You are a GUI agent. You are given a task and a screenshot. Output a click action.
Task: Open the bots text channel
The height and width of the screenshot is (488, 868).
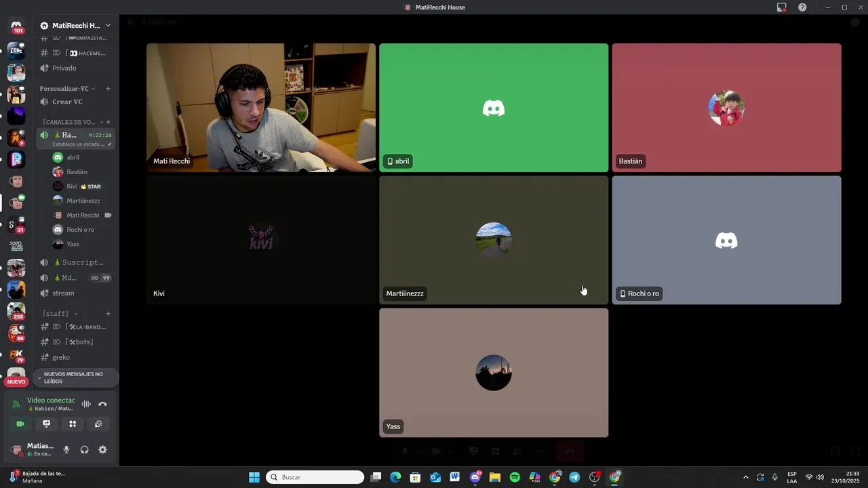[75, 342]
